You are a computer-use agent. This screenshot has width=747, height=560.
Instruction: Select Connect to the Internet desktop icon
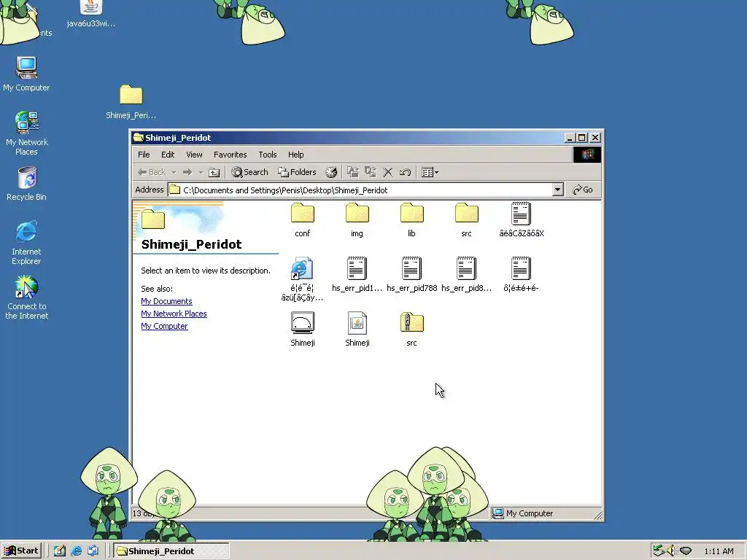click(27, 297)
